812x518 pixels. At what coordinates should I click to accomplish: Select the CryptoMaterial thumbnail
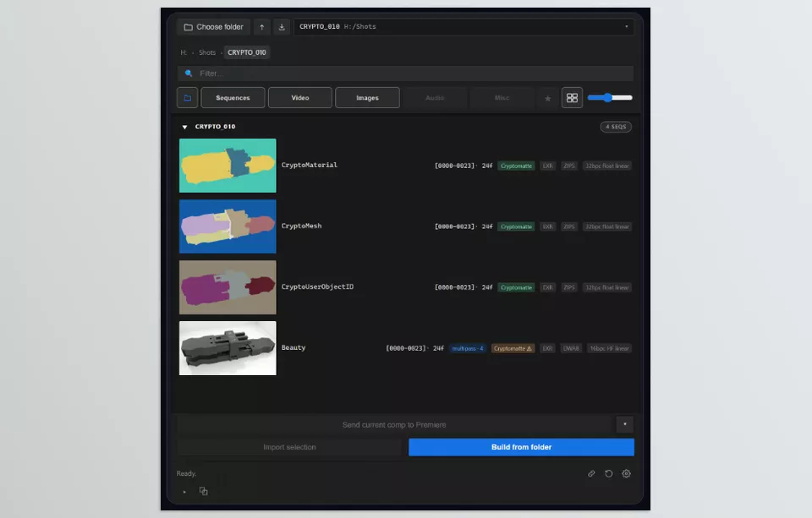coord(228,166)
